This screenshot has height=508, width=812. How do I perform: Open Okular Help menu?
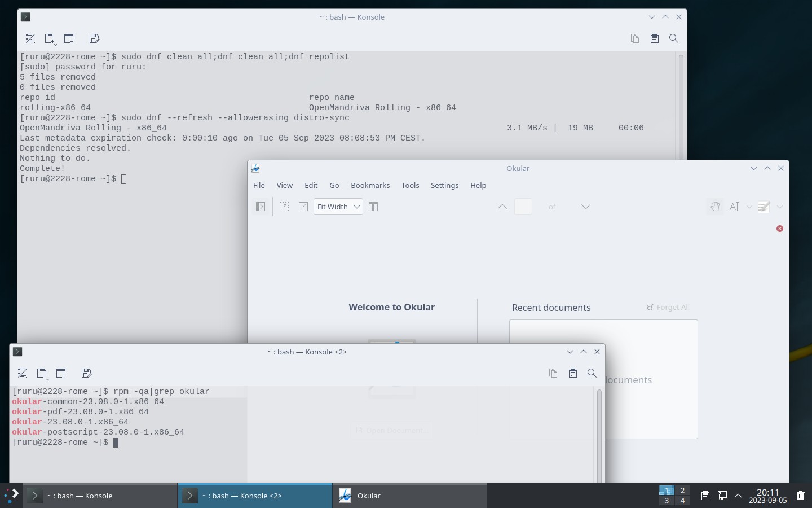(x=478, y=185)
